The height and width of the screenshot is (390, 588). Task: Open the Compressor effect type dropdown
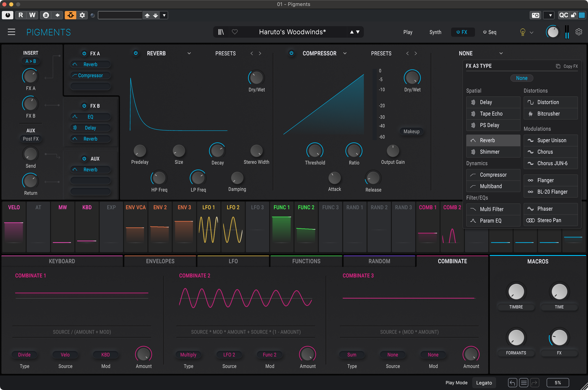coord(345,53)
